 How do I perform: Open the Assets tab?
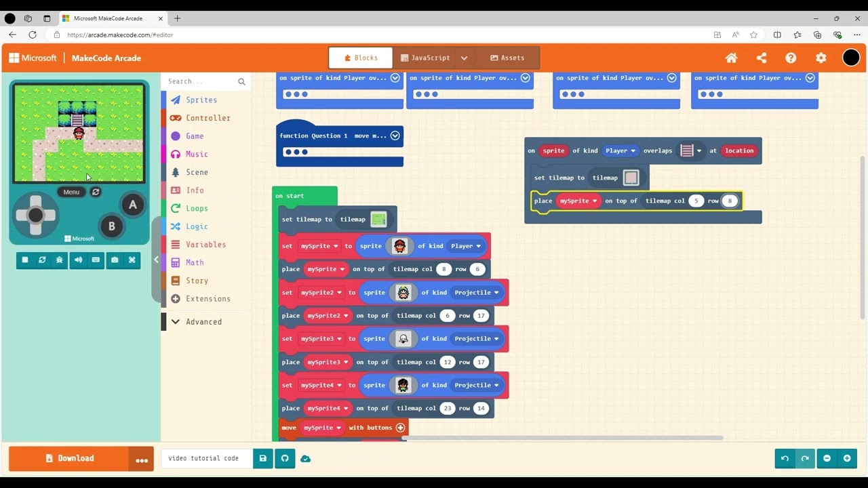[x=507, y=58]
